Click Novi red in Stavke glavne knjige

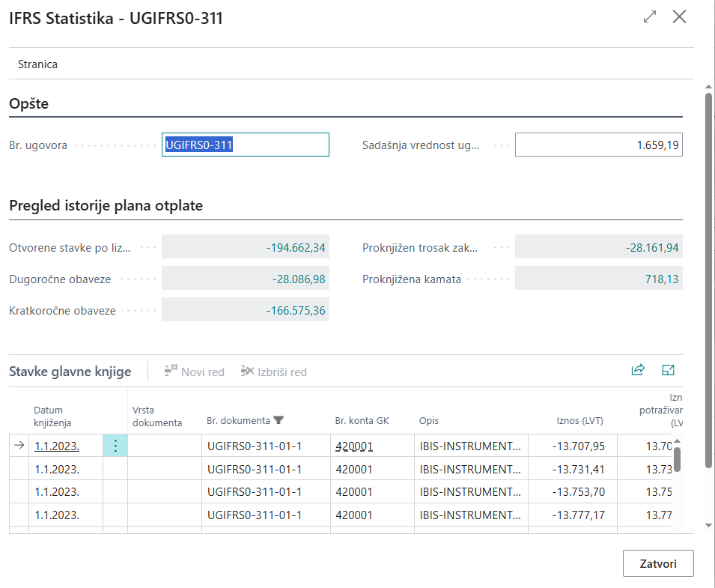click(194, 372)
